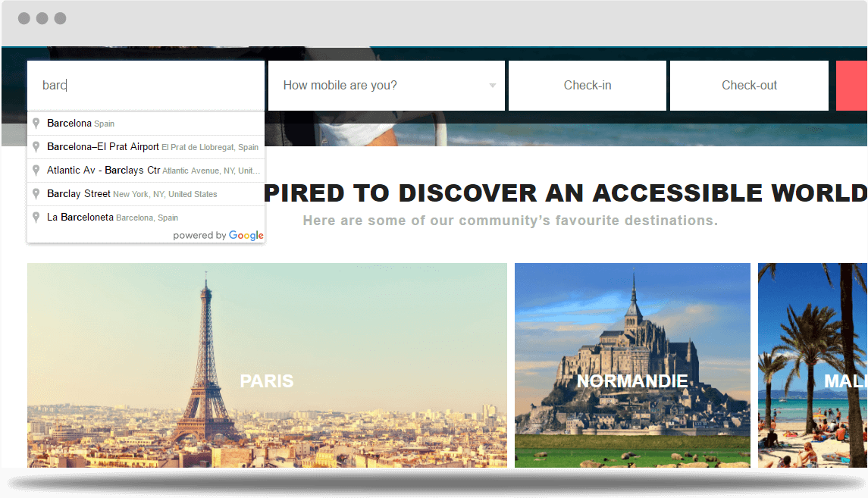Click the powered by Google logo
The image size is (868, 498).
point(218,235)
